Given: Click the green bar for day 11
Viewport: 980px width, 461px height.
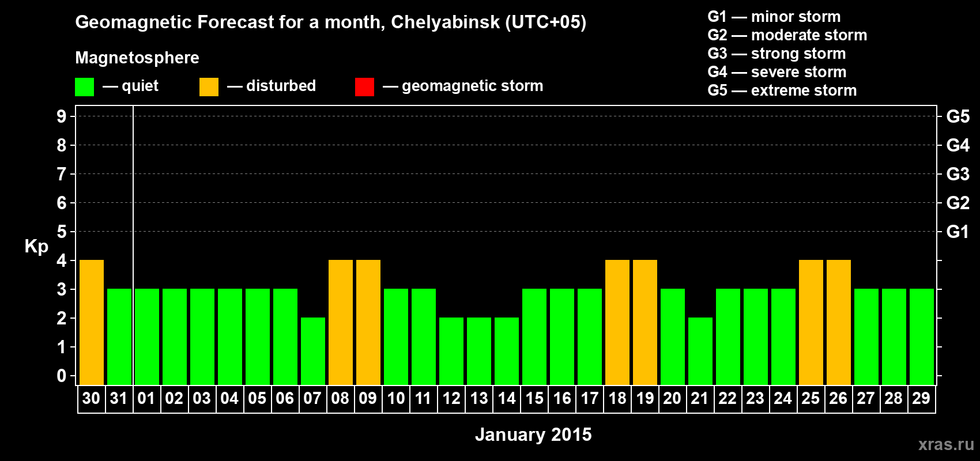Looking at the screenshot, I should (x=424, y=337).
